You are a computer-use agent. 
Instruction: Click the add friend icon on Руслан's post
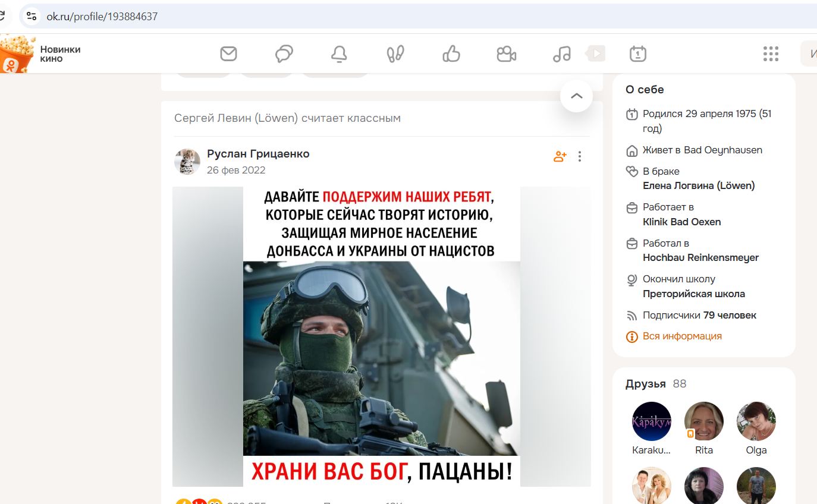560,157
